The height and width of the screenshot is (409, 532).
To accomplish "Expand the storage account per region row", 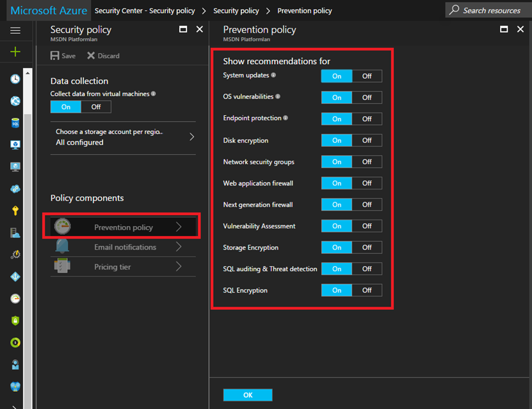I will (x=123, y=138).
